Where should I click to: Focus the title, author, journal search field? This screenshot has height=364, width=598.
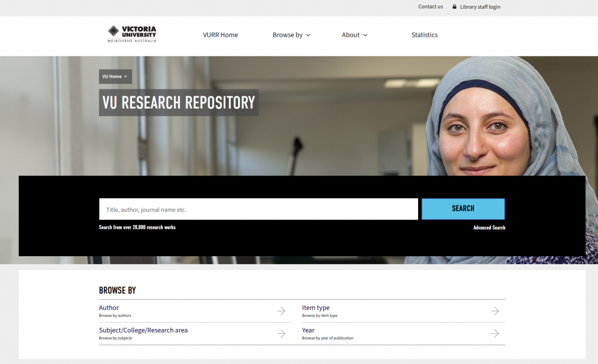pyautogui.click(x=259, y=209)
